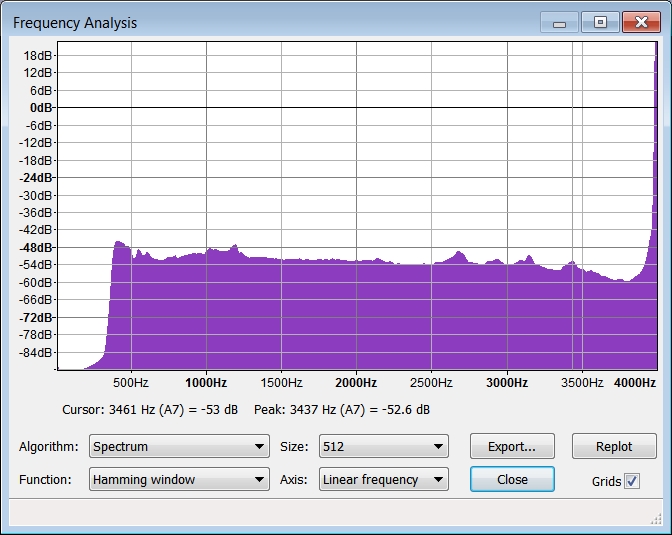Image resolution: width=672 pixels, height=535 pixels.
Task: Click the Peak readout text below the graph
Action: click(x=343, y=410)
